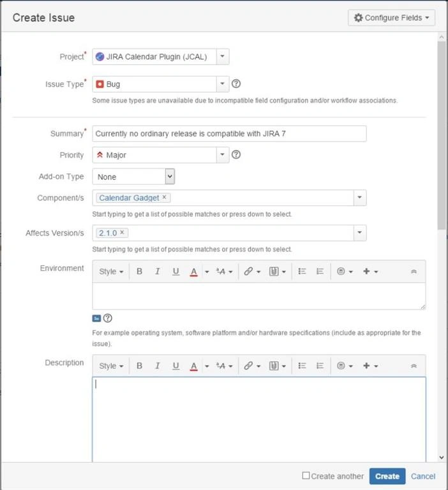Viewport: 448px width, 490px height.
Task: Expand the Priority dropdown arrow
Action: pos(222,154)
